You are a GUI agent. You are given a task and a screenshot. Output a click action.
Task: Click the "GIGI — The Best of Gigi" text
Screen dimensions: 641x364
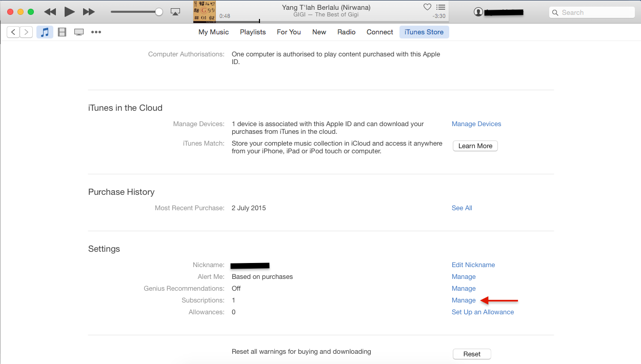pyautogui.click(x=326, y=15)
